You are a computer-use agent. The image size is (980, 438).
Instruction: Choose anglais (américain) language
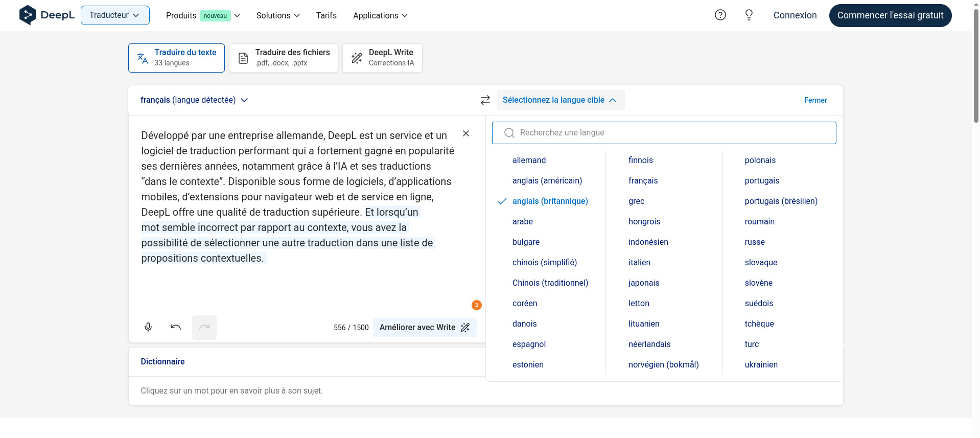click(x=547, y=180)
